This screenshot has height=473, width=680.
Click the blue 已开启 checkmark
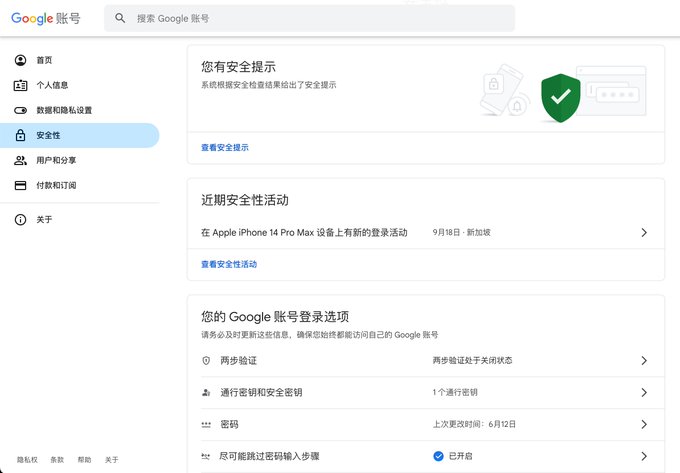pos(438,456)
